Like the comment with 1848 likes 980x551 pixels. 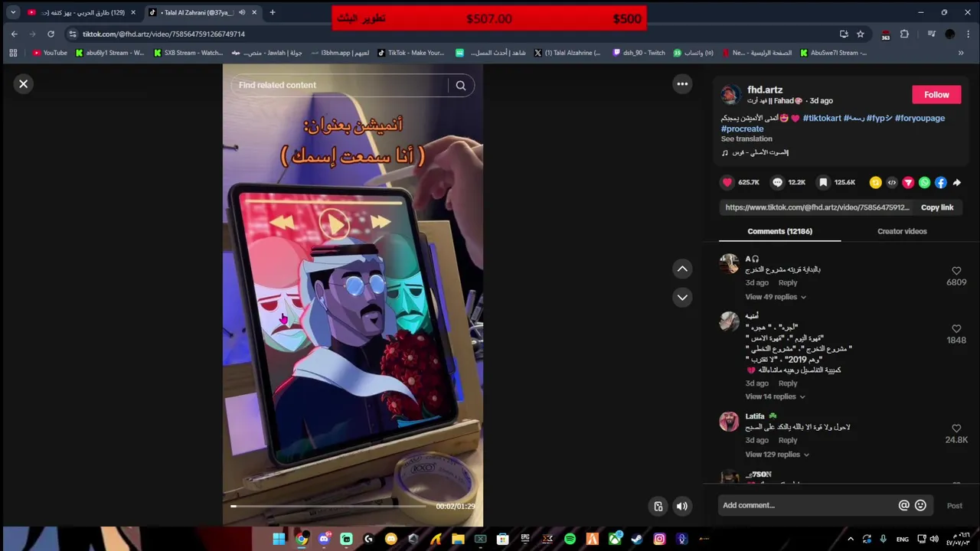pos(956,329)
